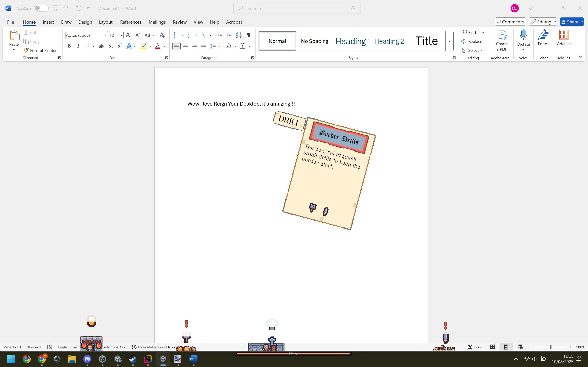Open Create a PDF Acrobat tool
The image size is (588, 367).
click(502, 41)
